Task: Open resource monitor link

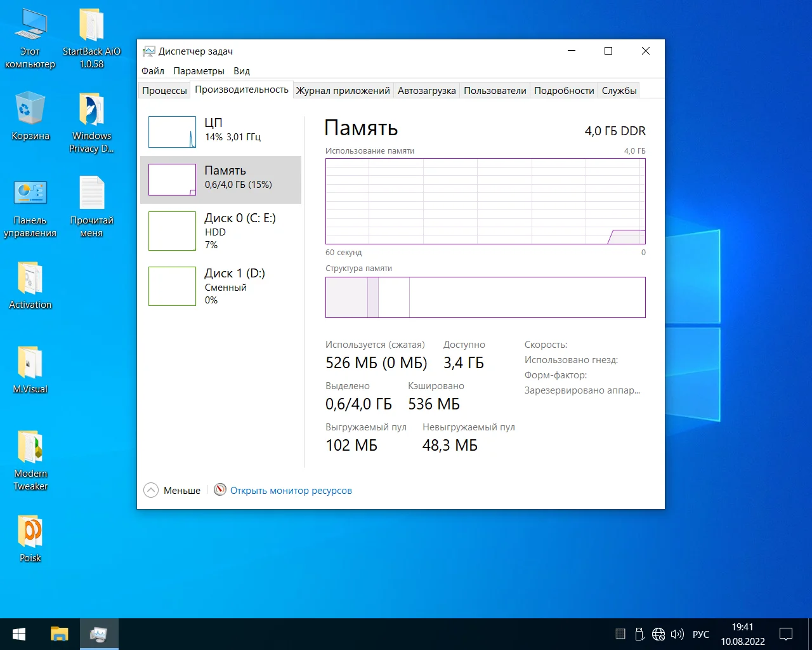Action: pyautogui.click(x=291, y=491)
